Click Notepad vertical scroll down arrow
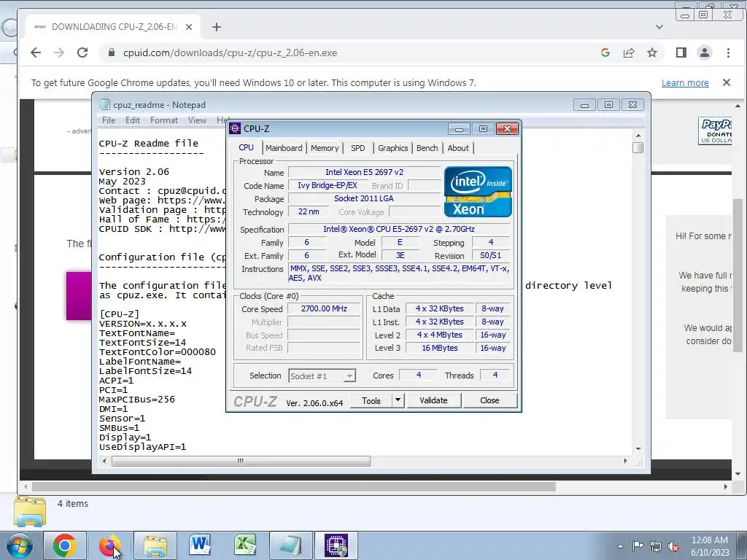 tap(638, 448)
